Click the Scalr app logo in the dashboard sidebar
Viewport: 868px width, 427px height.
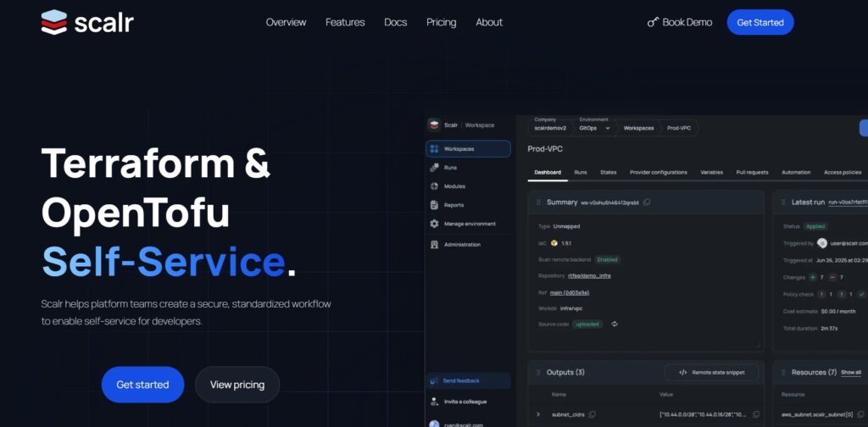coord(434,125)
